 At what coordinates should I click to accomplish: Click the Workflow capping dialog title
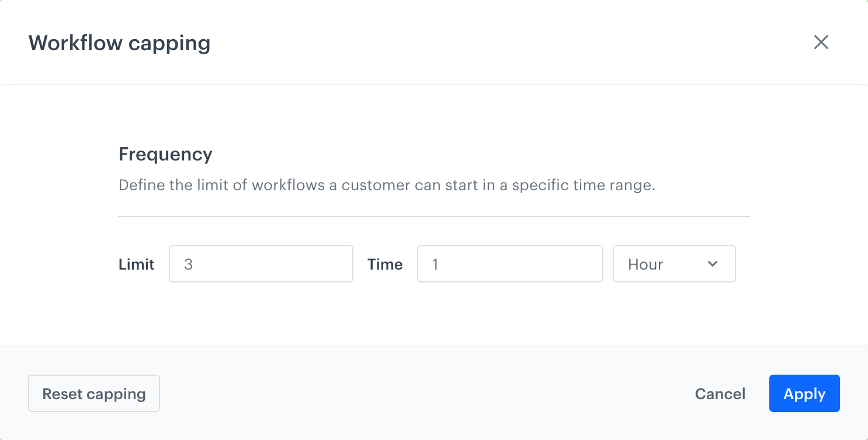pos(119,42)
